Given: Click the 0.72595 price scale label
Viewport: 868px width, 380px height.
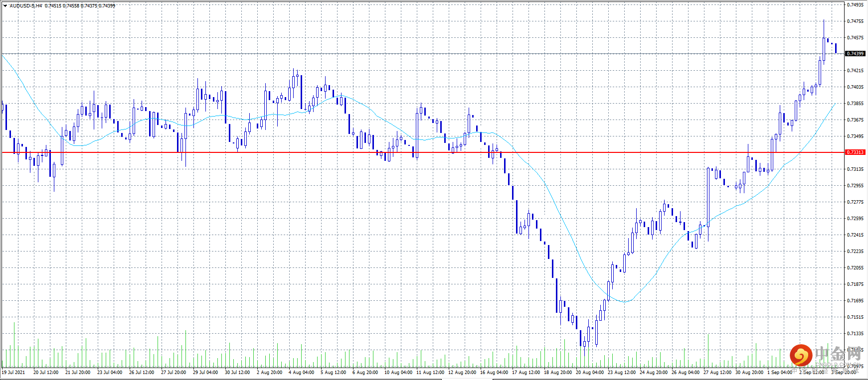Looking at the screenshot, I should (856, 219).
